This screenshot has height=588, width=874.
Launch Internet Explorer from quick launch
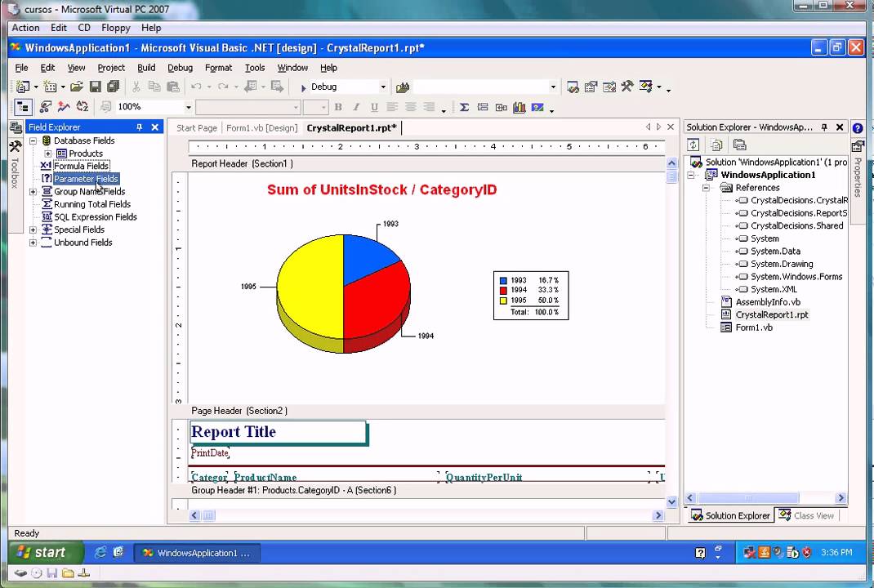[x=100, y=552]
